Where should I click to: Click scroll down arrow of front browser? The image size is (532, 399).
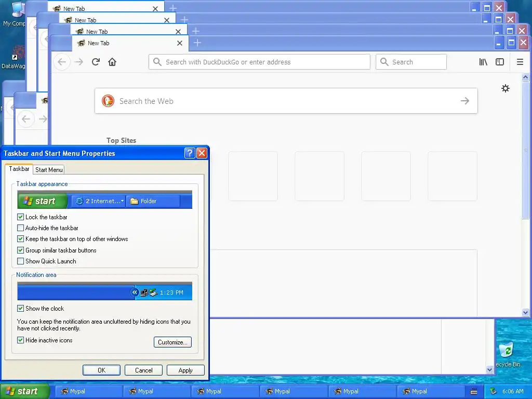[525, 312]
